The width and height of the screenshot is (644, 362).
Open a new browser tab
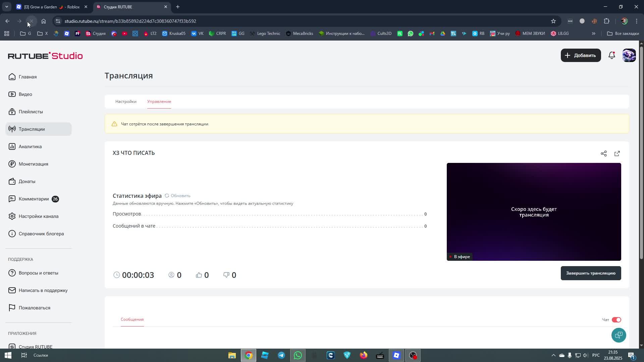(178, 7)
